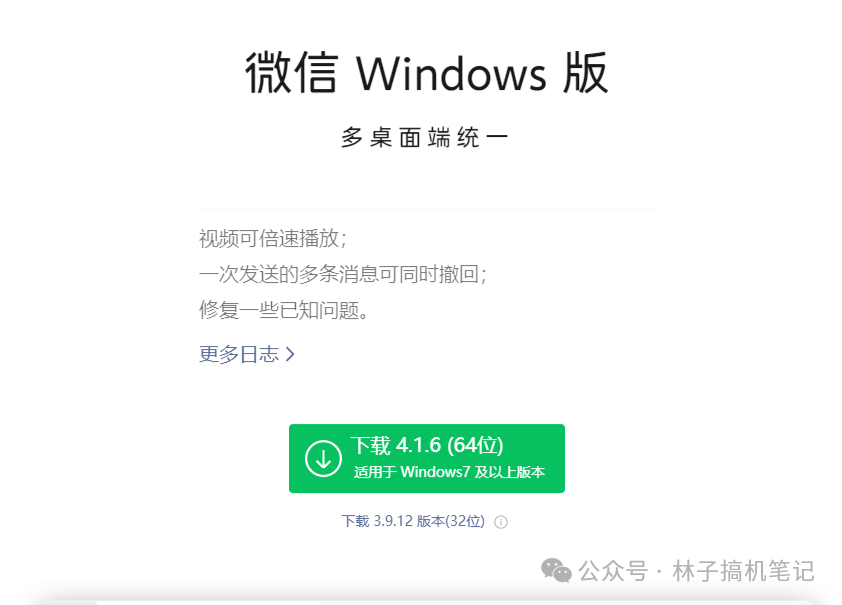Select the 修复一些已知问题 changelog line

tap(284, 310)
